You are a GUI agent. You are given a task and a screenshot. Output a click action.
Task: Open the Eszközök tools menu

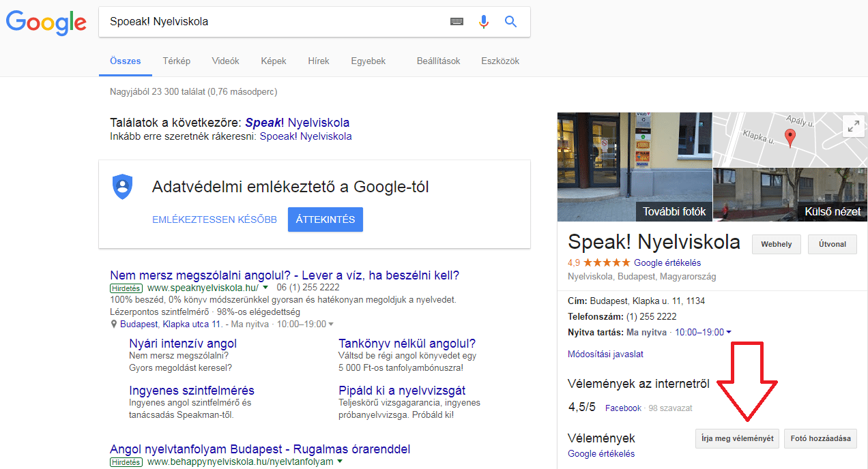[500, 61]
